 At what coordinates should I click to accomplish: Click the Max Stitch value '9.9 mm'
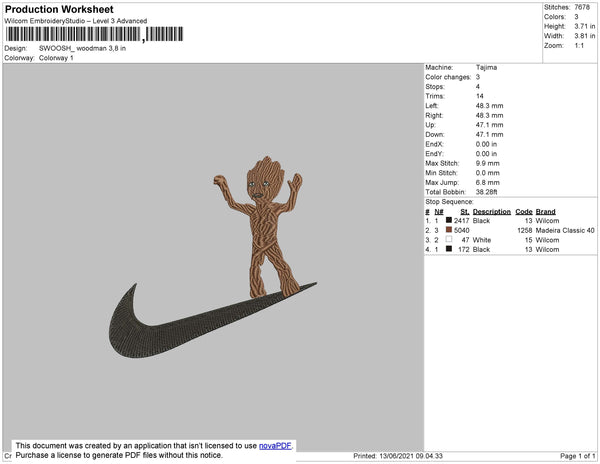pyautogui.click(x=488, y=163)
